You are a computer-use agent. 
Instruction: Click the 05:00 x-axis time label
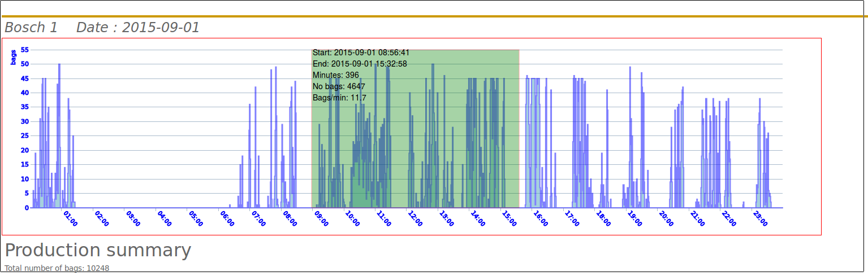coord(196,219)
